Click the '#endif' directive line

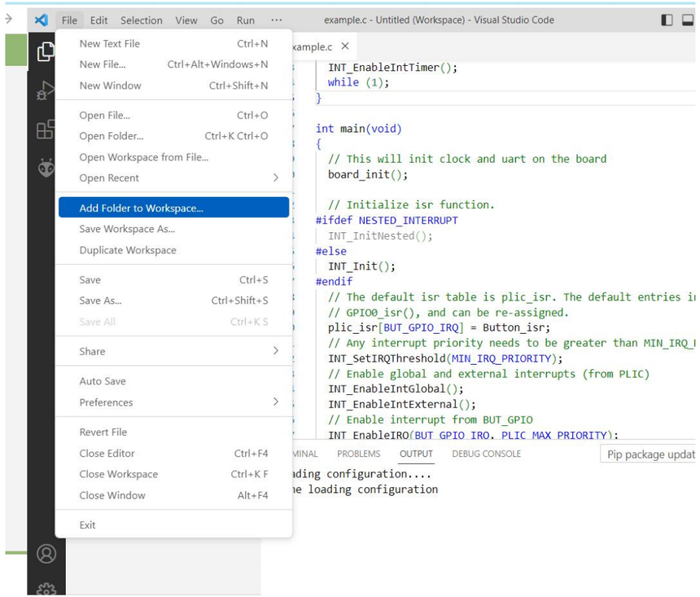(334, 282)
